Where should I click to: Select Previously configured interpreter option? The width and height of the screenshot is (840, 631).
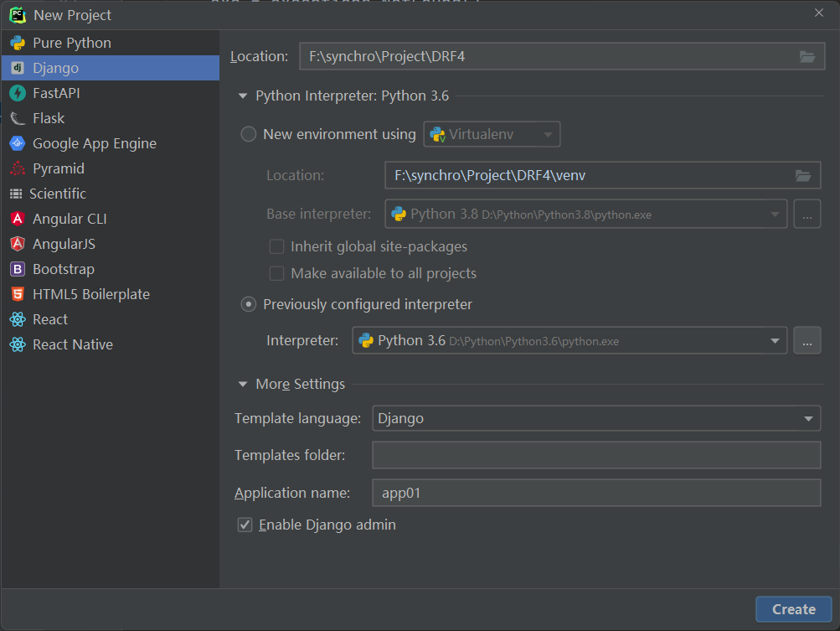point(249,304)
